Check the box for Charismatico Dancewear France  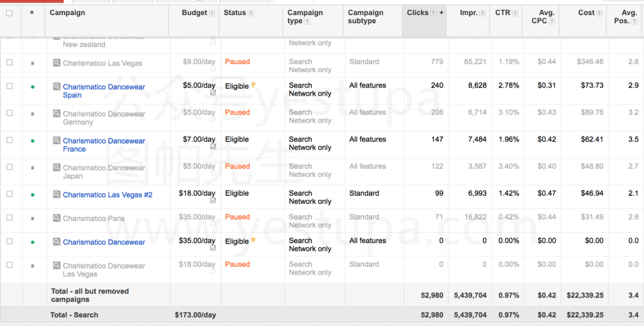point(9,140)
